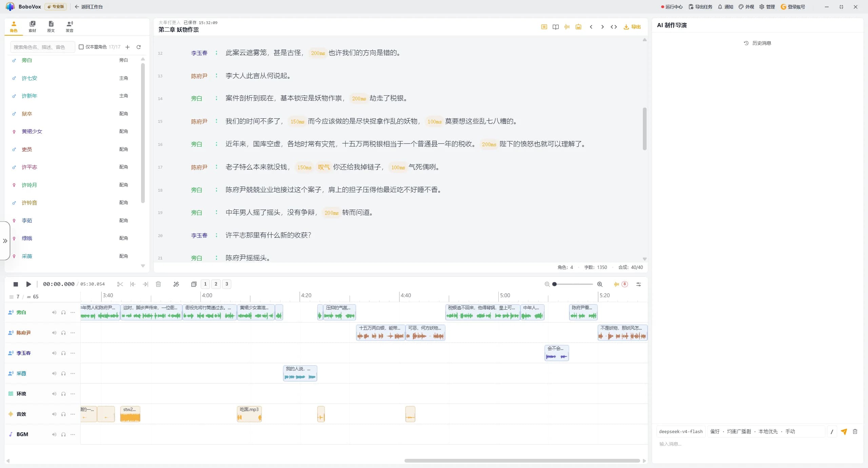Click the script editor vertical scrollbar
The width and height of the screenshot is (868, 468).
[645, 129]
